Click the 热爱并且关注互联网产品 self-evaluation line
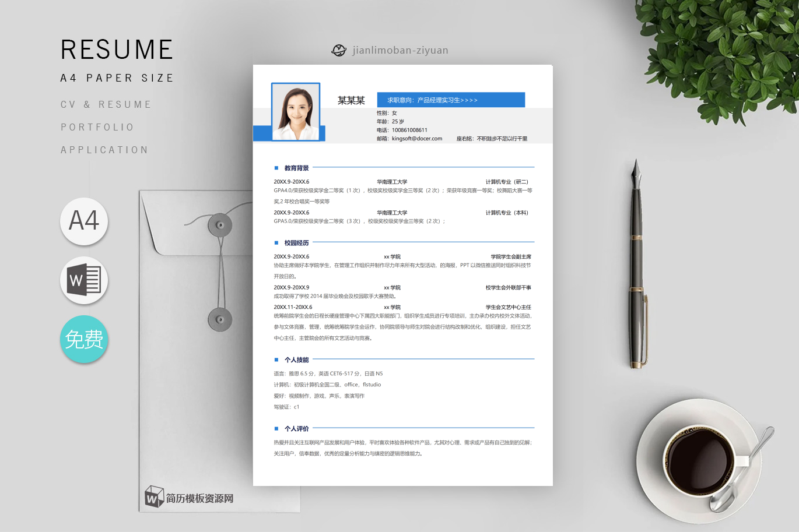The height and width of the screenshot is (532, 799). point(403,443)
